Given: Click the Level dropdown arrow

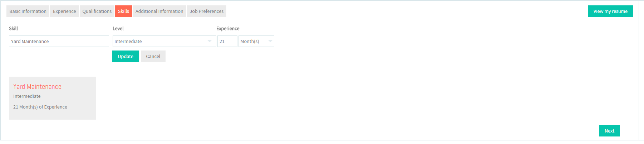Looking at the screenshot, I should (210, 41).
